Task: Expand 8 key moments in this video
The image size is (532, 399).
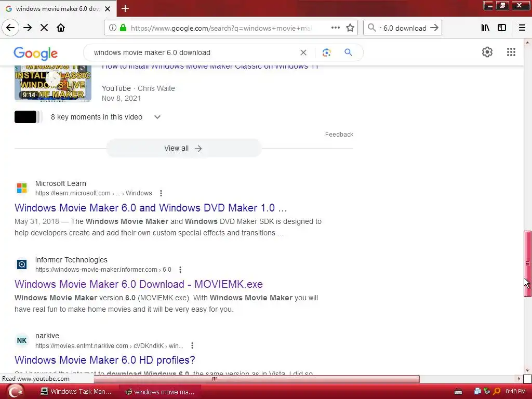Action: (x=157, y=117)
